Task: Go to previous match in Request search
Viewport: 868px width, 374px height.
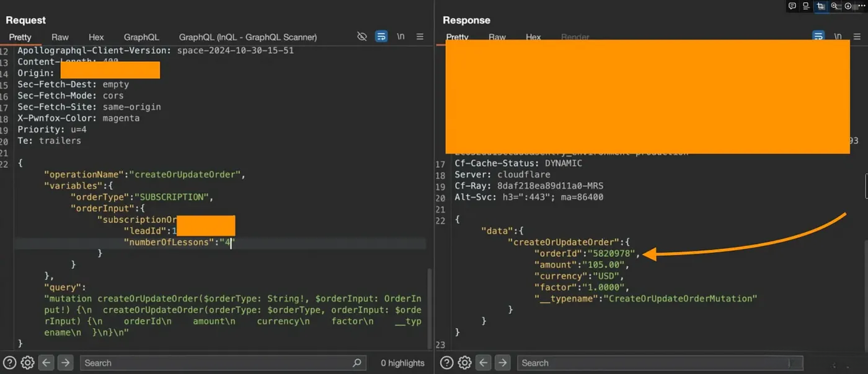Action: [46, 363]
